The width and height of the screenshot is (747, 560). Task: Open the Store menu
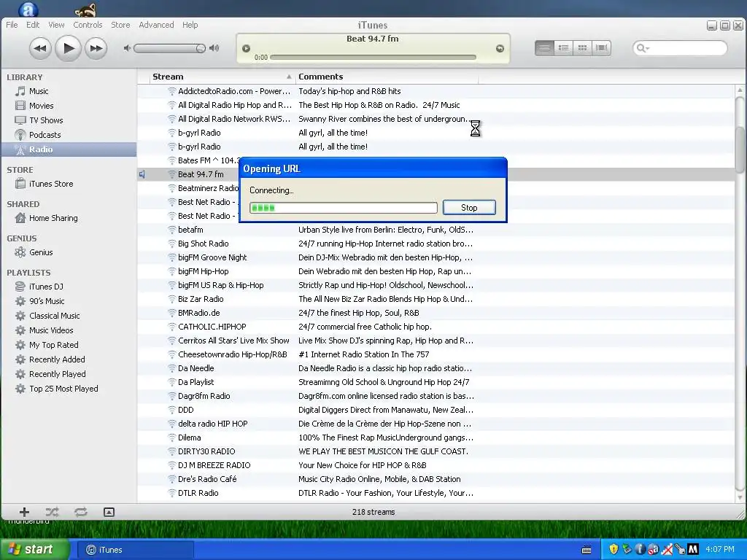click(x=120, y=25)
